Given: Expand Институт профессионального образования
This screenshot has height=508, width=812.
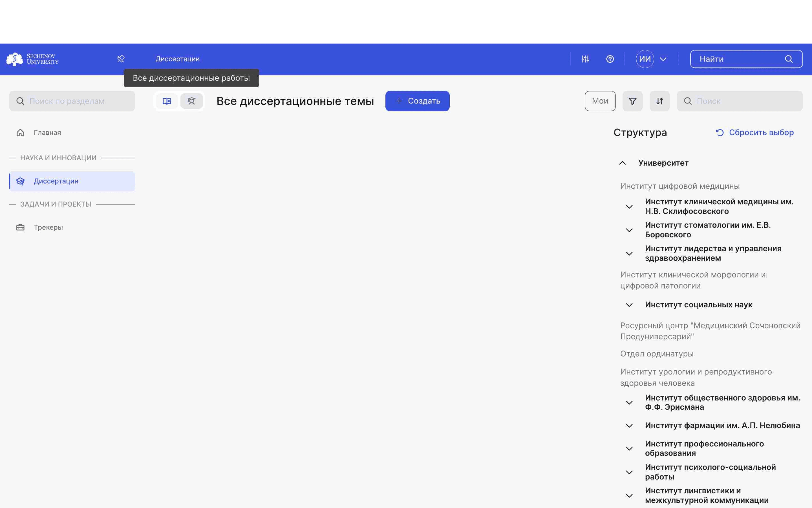Looking at the screenshot, I should 629,449.
